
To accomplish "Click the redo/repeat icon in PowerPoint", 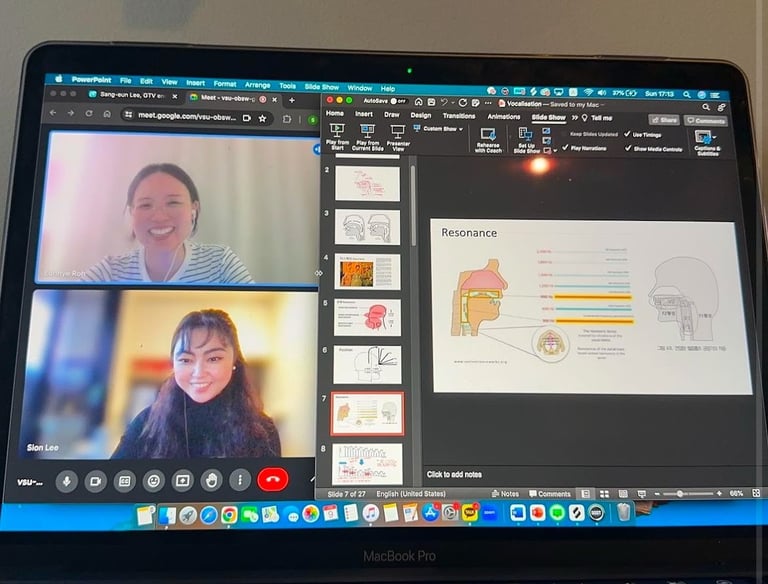I will pyautogui.click(x=463, y=103).
